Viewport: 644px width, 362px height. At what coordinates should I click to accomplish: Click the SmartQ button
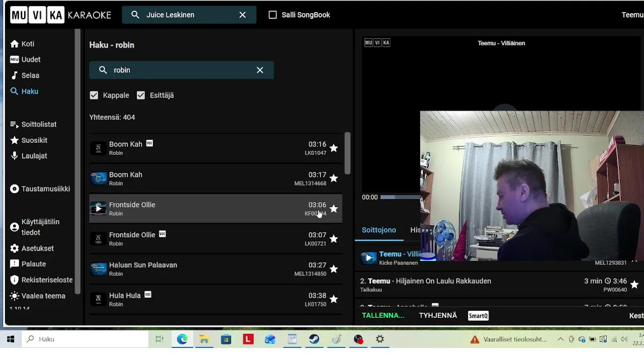tap(478, 316)
